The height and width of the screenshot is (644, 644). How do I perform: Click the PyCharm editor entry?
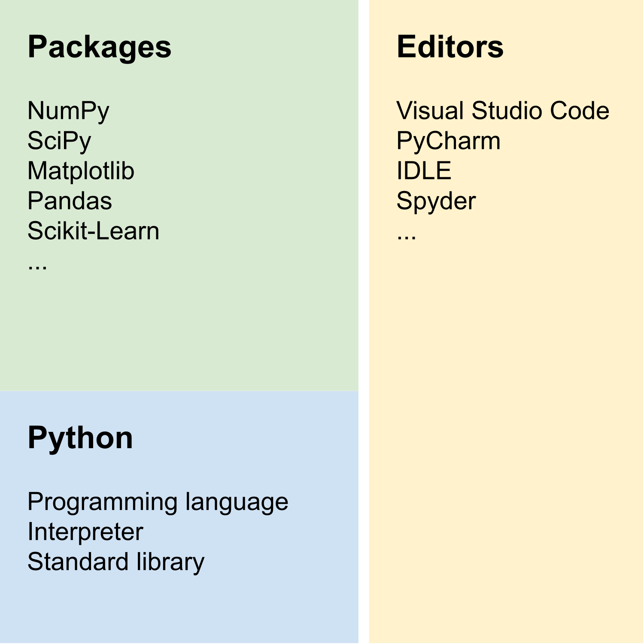pos(448,141)
